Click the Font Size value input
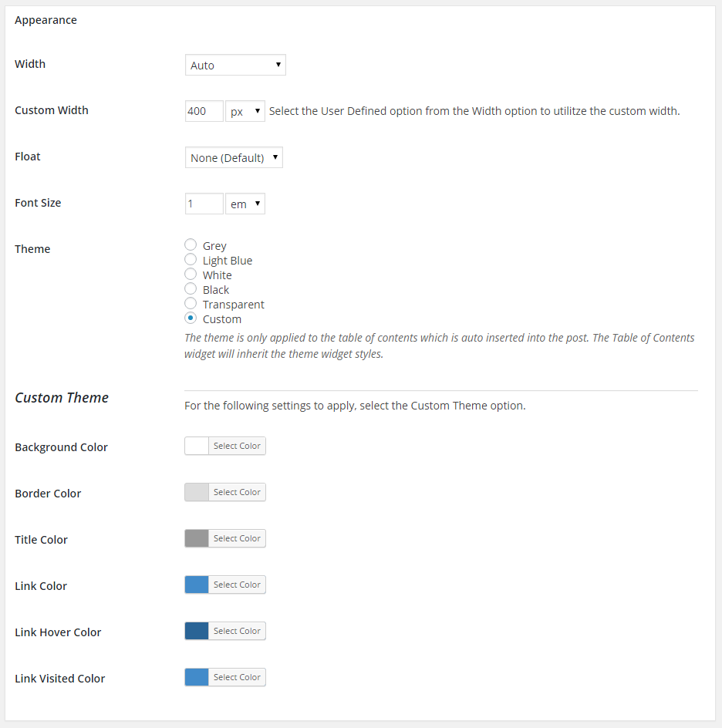This screenshot has width=722, height=728. point(204,204)
